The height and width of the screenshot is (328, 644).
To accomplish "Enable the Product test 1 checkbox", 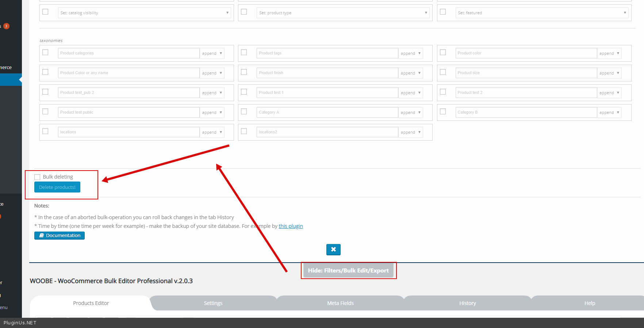I will tap(244, 92).
